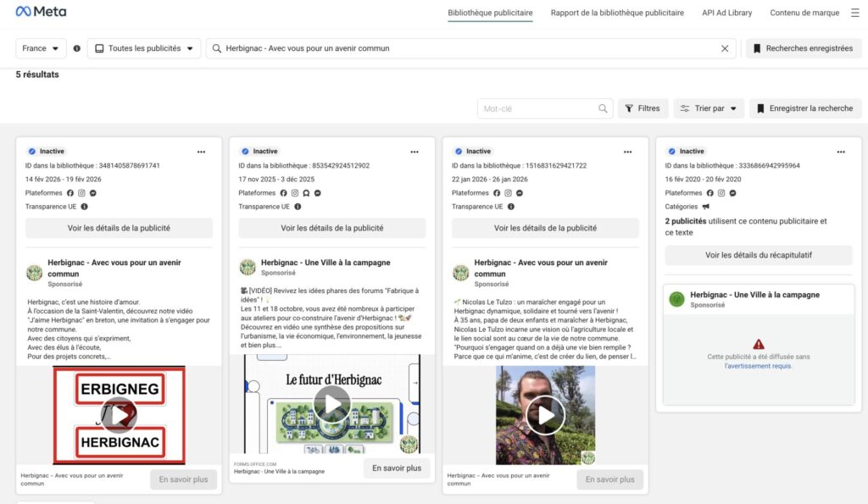Screen dimensions: 868x504
Task: Play the Erbigneg Herbignac video
Action: click(119, 415)
